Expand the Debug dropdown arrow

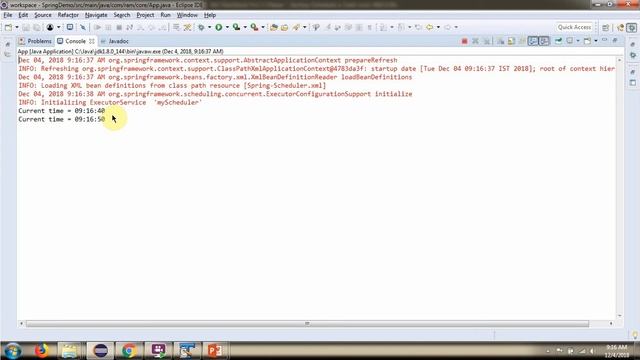pyautogui.click(x=209, y=27)
